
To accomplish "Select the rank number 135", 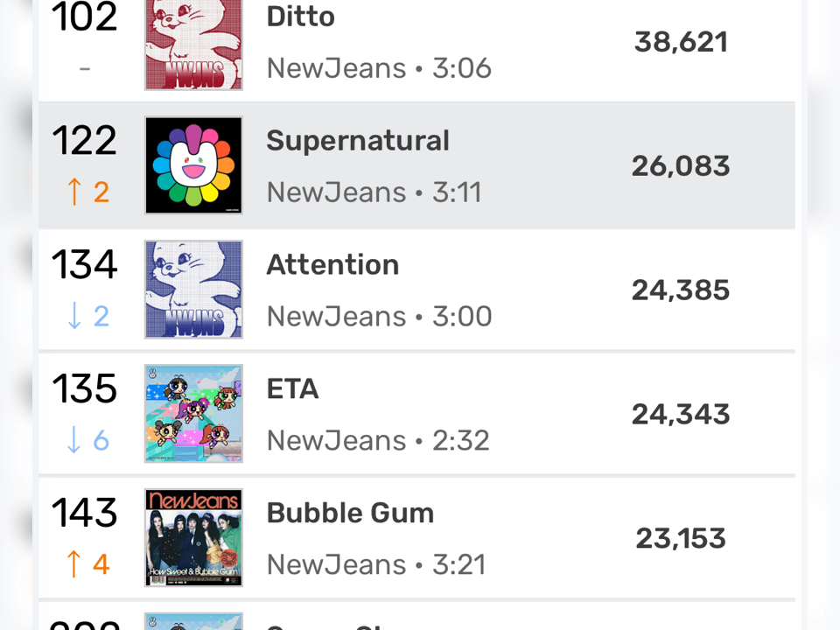I will point(84,388).
